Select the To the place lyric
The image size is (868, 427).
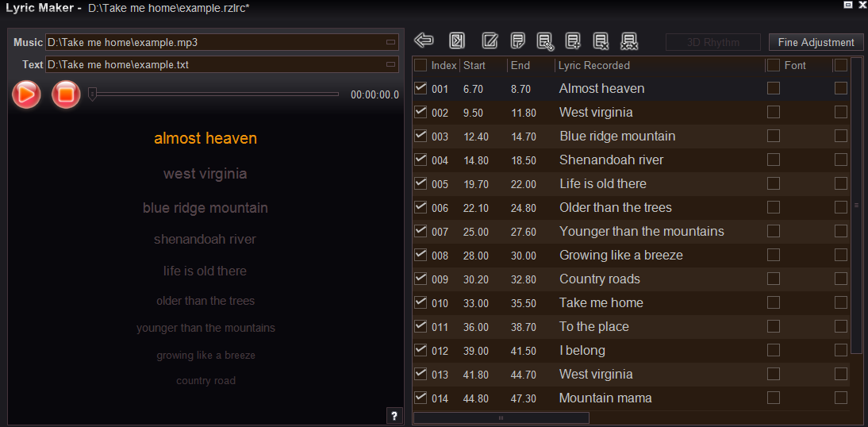tap(594, 327)
